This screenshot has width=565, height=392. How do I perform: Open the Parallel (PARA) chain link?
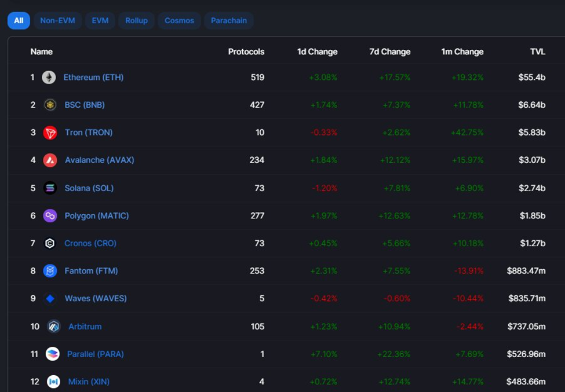point(95,354)
